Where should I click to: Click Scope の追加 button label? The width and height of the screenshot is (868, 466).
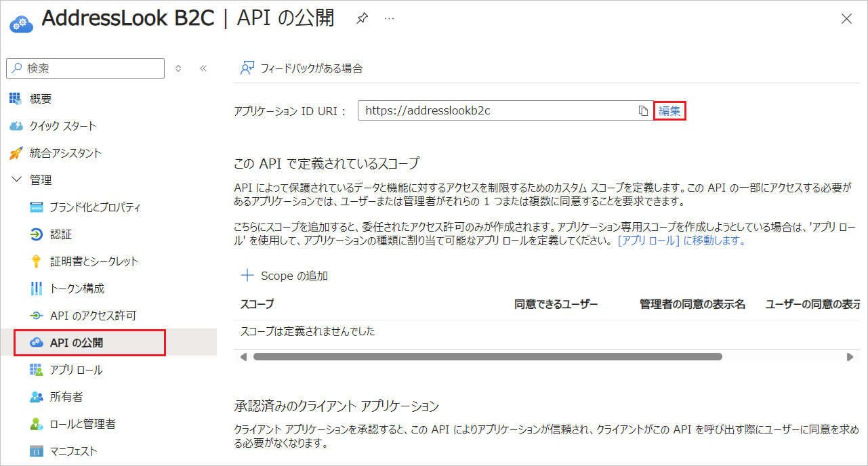coord(294,276)
